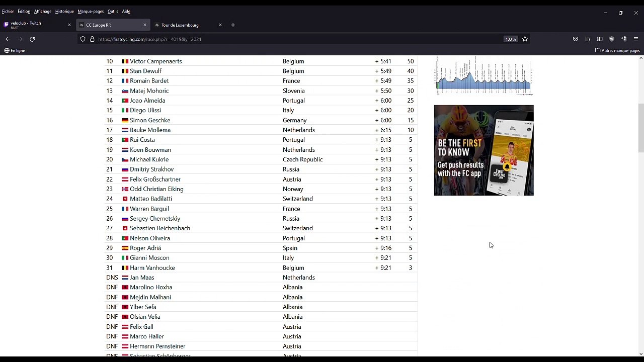The image size is (644, 362).
Task: Open rider Felix Großschartner
Action: pyautogui.click(x=155, y=179)
